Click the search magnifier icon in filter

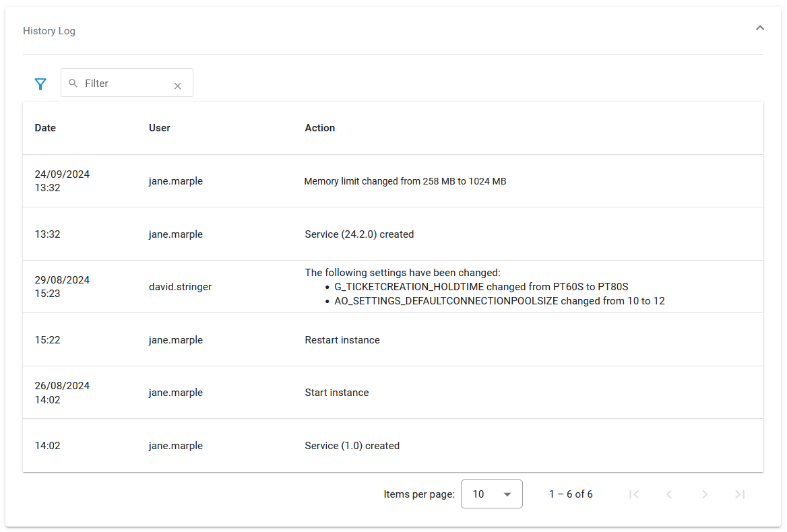(73, 84)
